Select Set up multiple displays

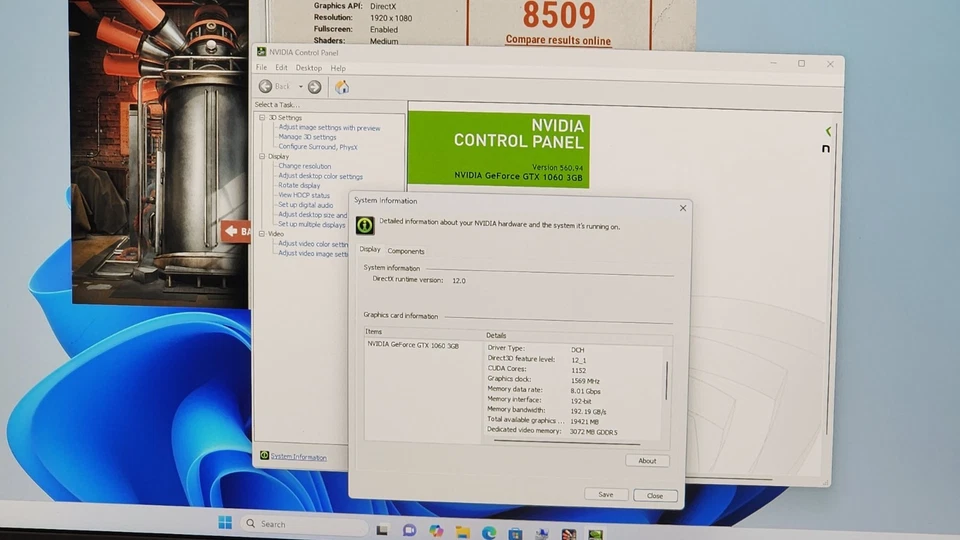(x=312, y=225)
